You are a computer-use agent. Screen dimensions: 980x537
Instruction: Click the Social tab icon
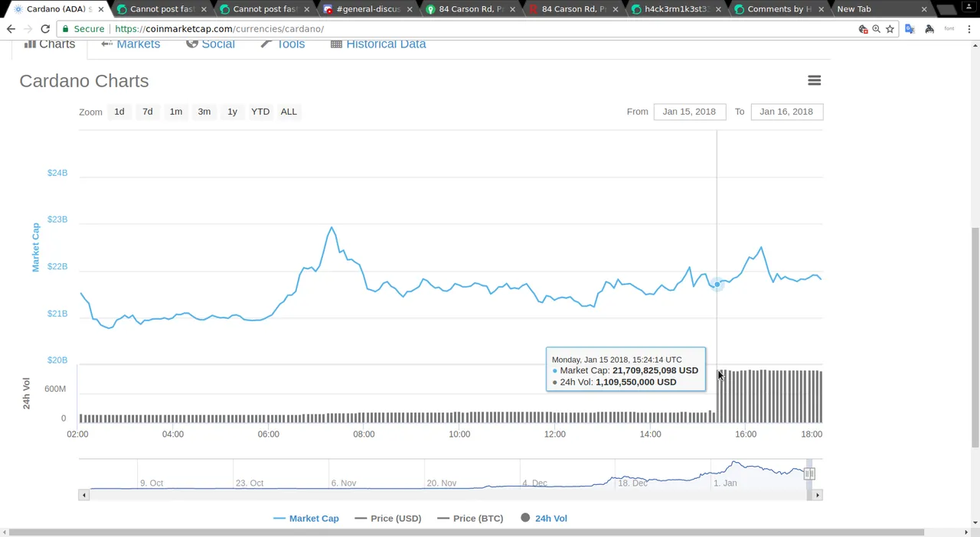tap(192, 44)
